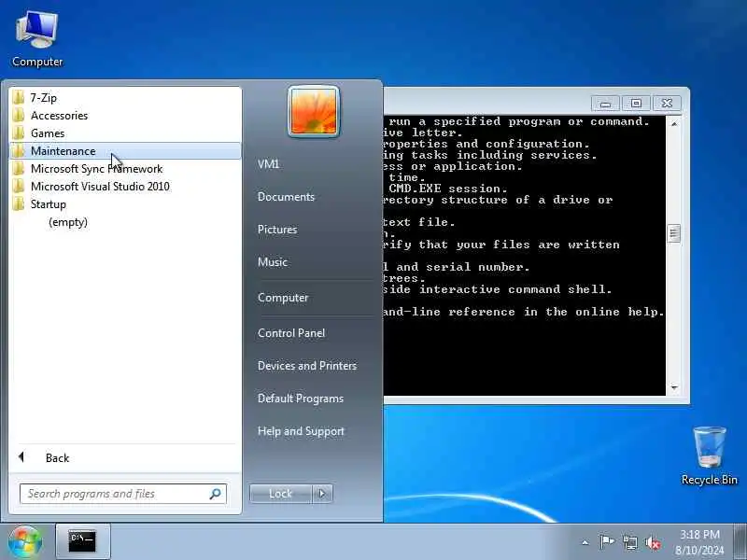Viewport: 747px width, 560px height.
Task: Click the Startup folder icon
Action: 19,204
